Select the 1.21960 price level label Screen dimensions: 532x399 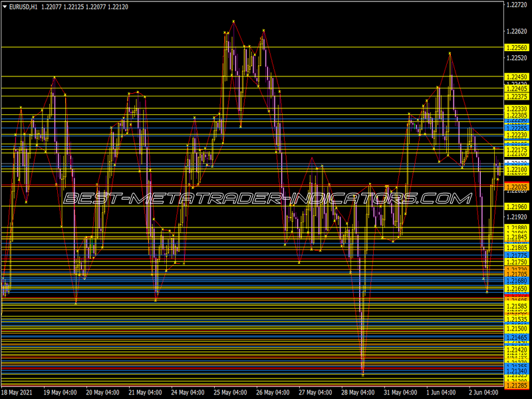click(x=517, y=207)
